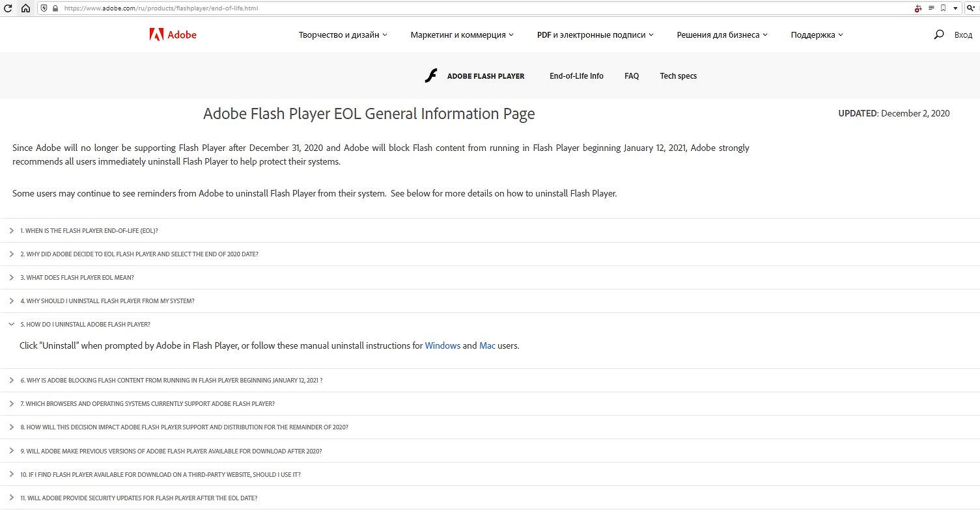This screenshot has height=525, width=980.
Task: Open Маркетинг и коммерция menu
Action: [462, 35]
